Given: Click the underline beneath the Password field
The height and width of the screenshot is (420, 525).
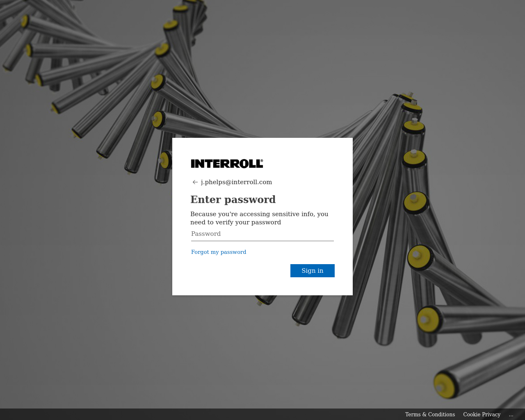Looking at the screenshot, I should [262, 241].
